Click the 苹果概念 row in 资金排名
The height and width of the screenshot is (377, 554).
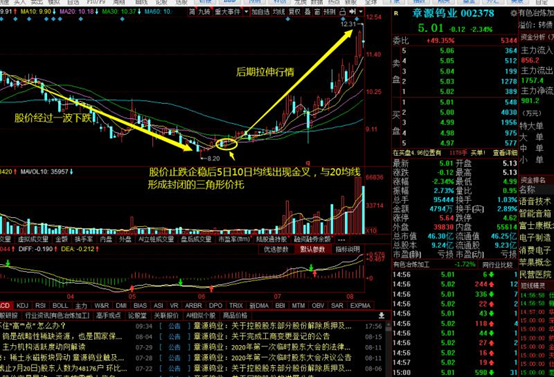(x=536, y=262)
